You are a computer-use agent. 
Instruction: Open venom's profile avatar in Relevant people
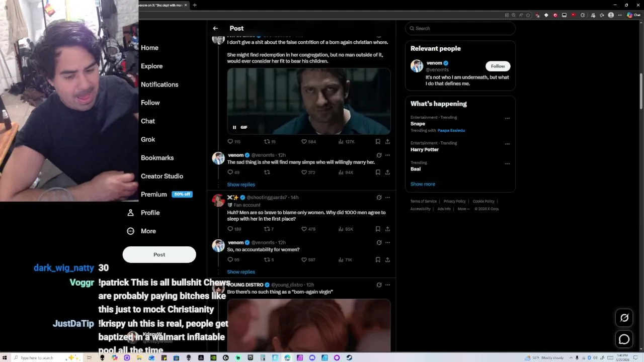[x=417, y=66]
